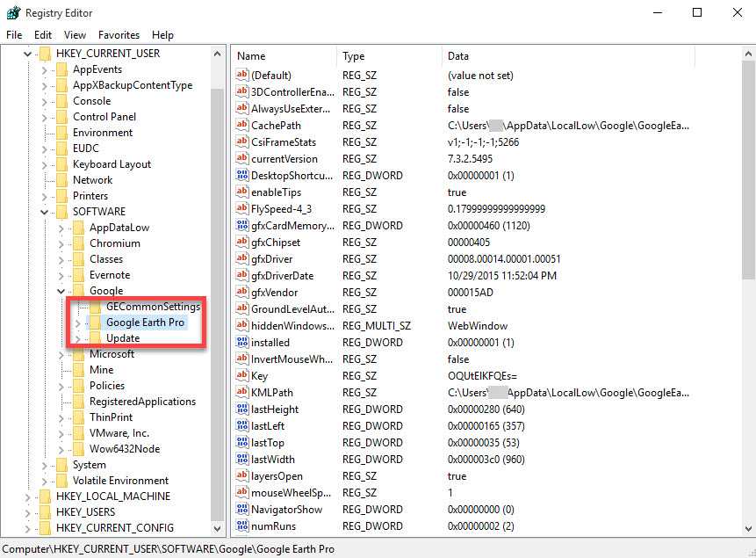This screenshot has height=558, width=756.
Task: Expand the HKEY_USERS hive
Action: point(28,512)
